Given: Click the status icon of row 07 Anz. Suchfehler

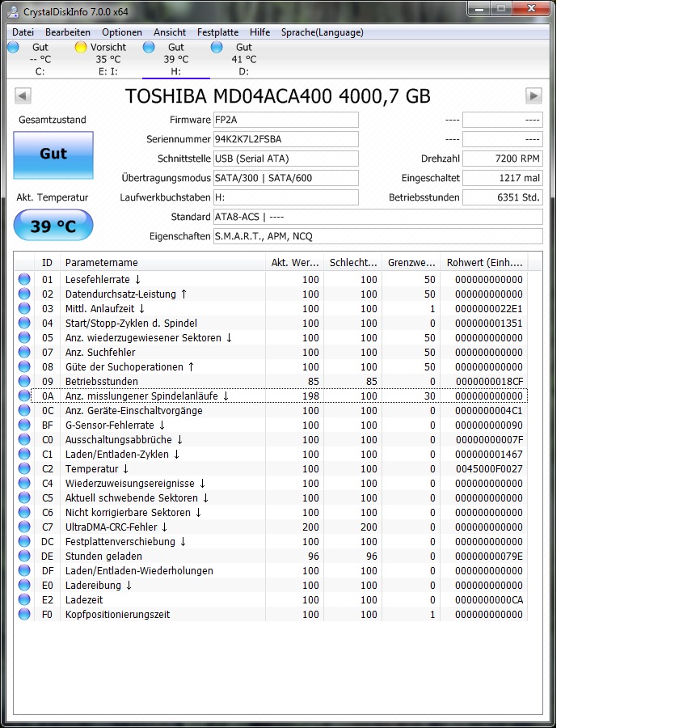Looking at the screenshot, I should (24, 352).
